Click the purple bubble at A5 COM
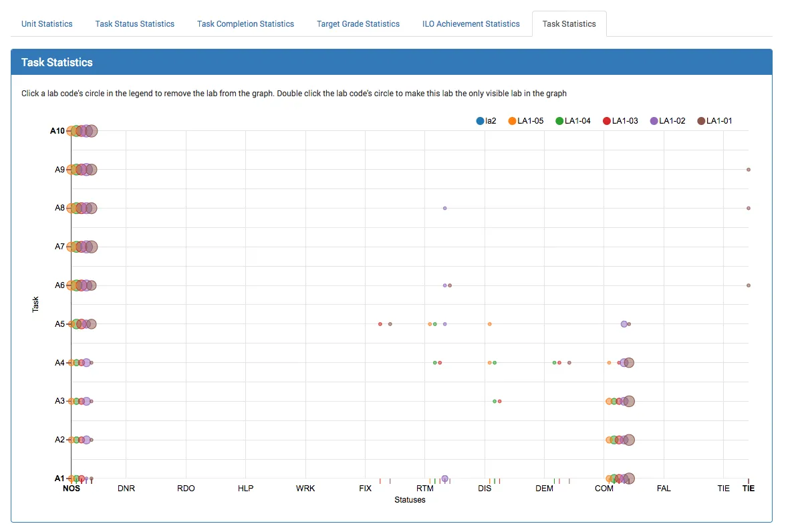Image resolution: width=790 pixels, height=532 pixels. (x=624, y=324)
